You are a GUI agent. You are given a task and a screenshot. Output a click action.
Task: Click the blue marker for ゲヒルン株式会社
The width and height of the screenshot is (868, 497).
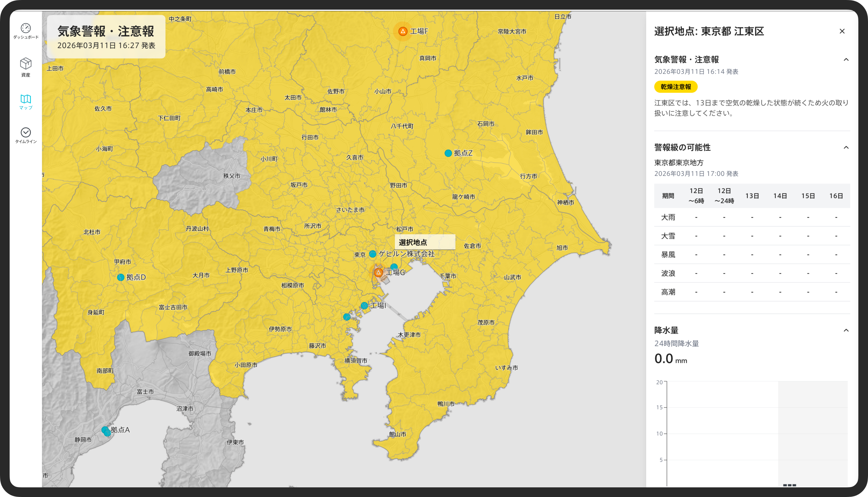pos(373,254)
